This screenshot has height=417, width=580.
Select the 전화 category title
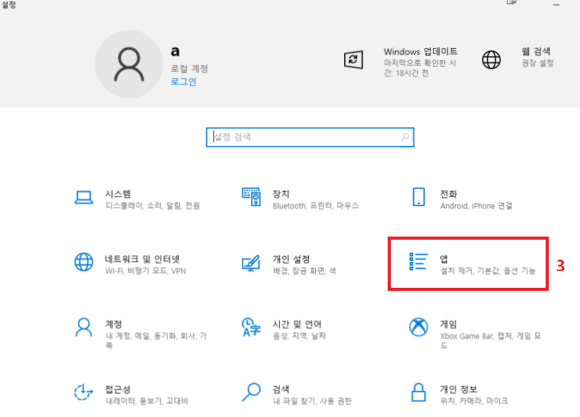pyautogui.click(x=449, y=194)
